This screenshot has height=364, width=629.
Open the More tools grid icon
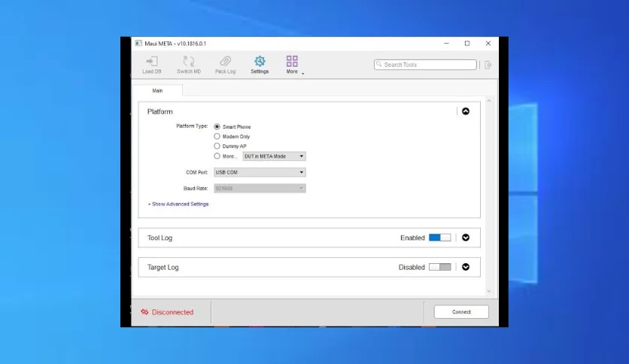[x=292, y=62]
